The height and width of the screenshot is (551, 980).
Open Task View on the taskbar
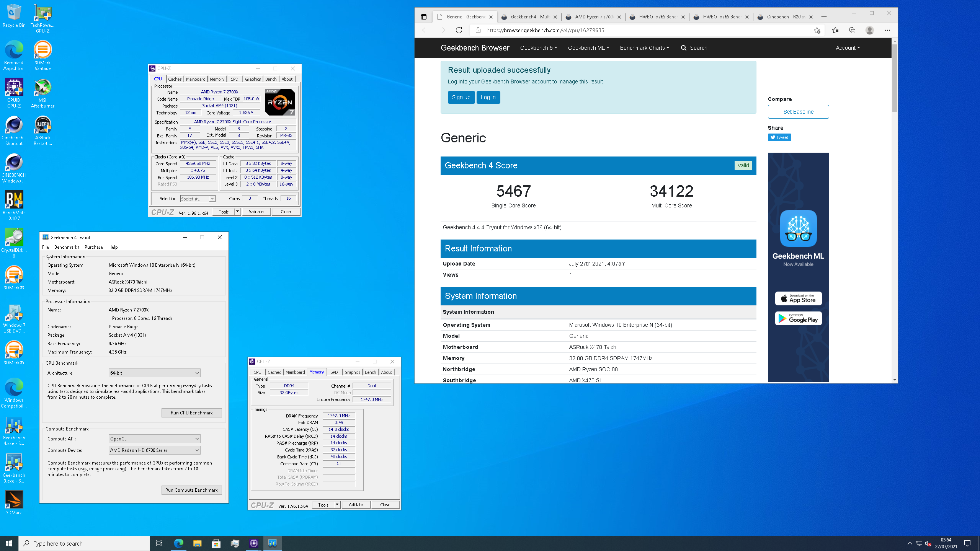159,543
